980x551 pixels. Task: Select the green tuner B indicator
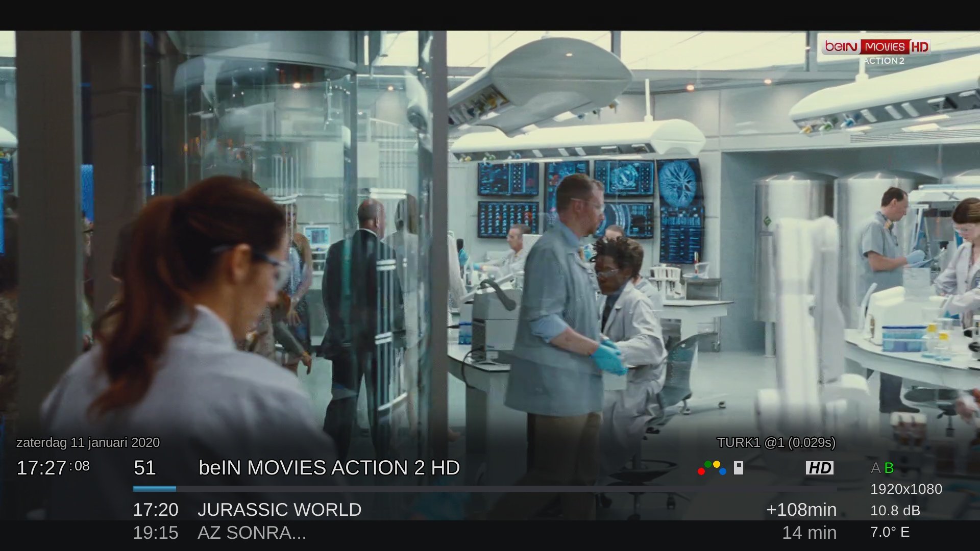click(889, 468)
